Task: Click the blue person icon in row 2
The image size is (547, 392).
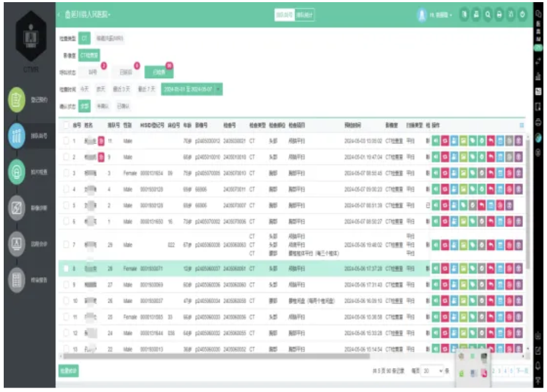Action: click(x=454, y=157)
